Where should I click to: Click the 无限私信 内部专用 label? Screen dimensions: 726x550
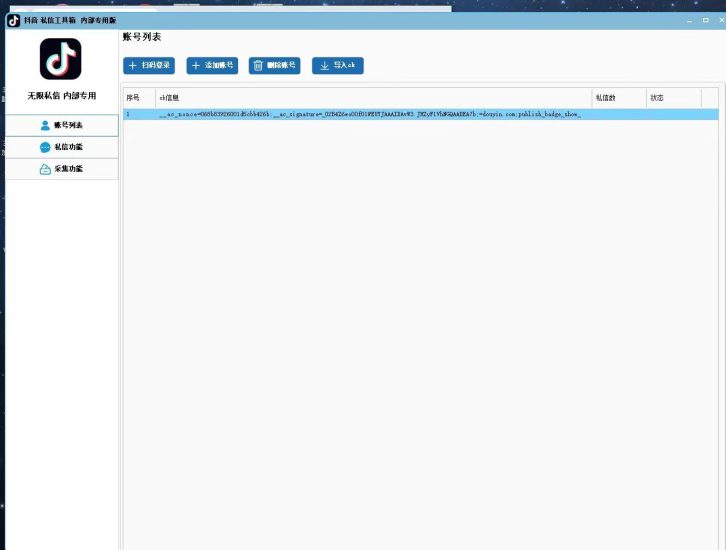61,96
